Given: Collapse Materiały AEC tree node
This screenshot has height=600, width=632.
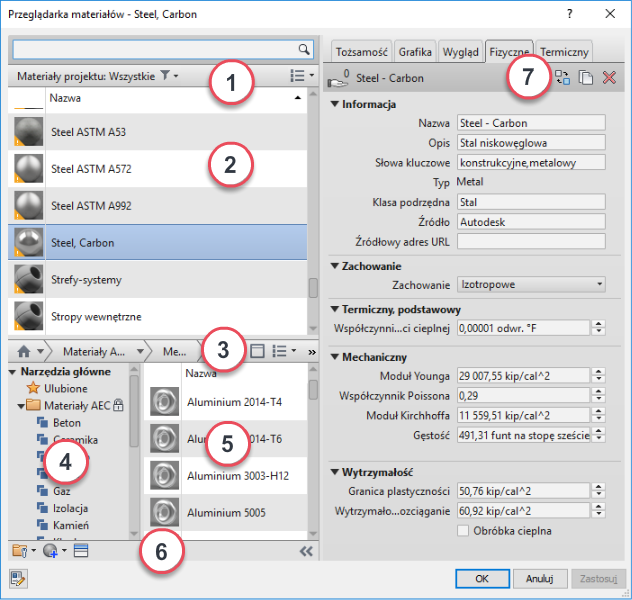Looking at the screenshot, I should tap(21, 406).
